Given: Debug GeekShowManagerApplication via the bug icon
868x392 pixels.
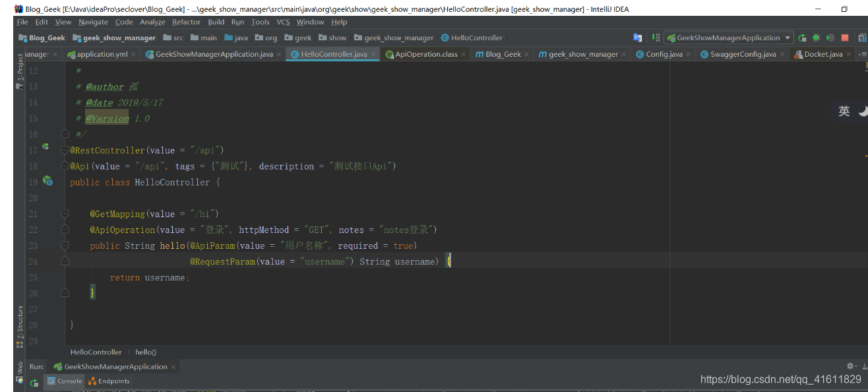Looking at the screenshot, I should (816, 38).
